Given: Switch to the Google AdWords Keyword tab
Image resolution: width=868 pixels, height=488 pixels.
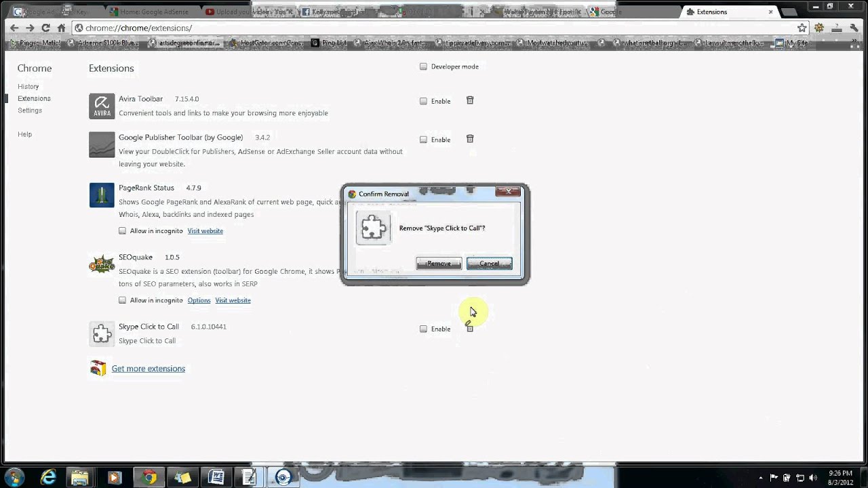Looking at the screenshot, I should tap(58, 12).
